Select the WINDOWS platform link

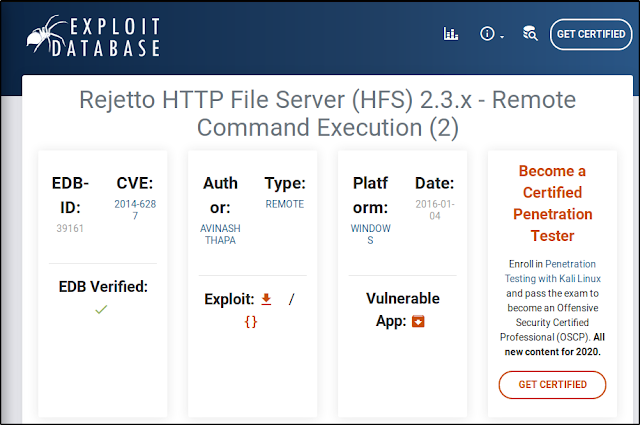[371, 235]
